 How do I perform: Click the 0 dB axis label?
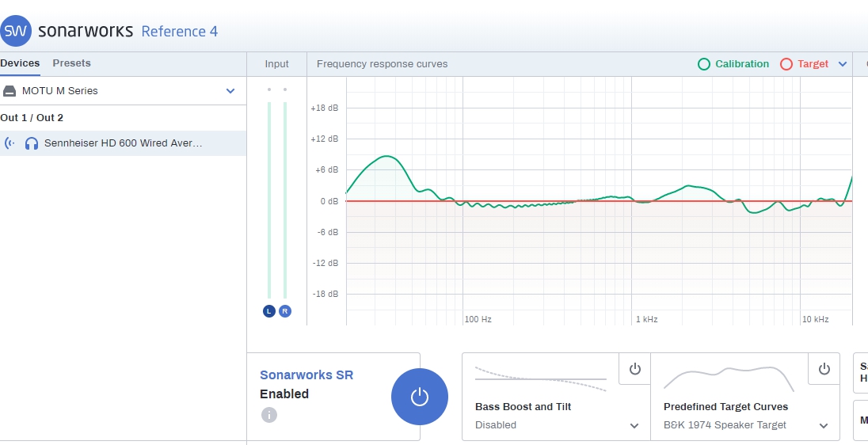point(329,201)
